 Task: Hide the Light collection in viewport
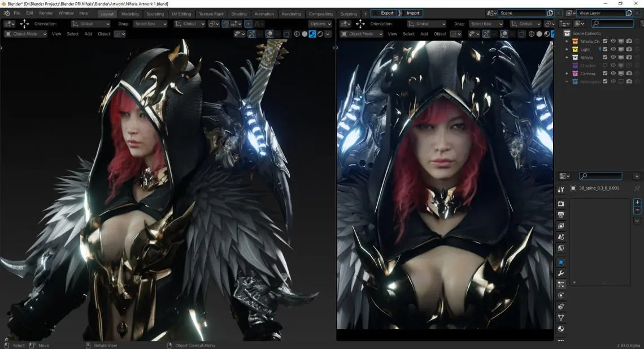613,49
